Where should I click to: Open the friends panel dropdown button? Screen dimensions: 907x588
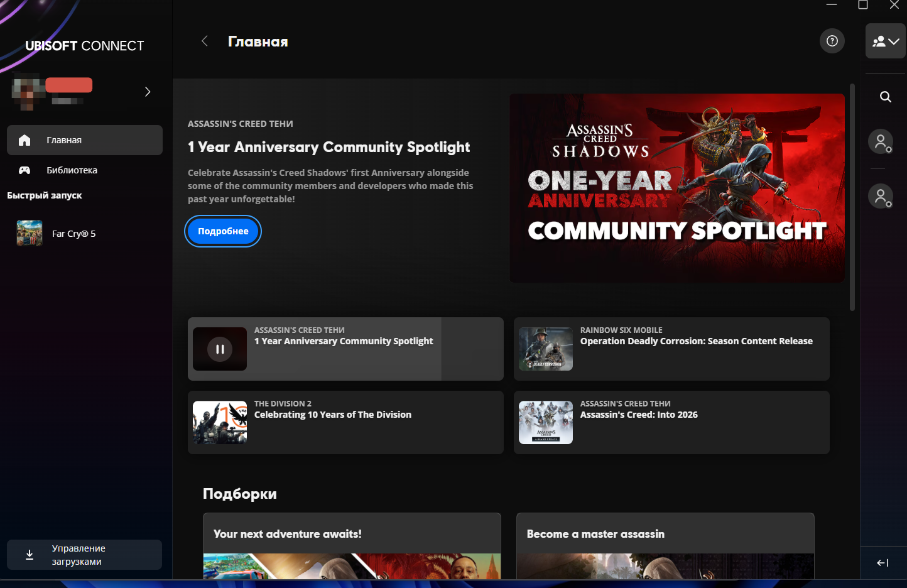pos(886,41)
